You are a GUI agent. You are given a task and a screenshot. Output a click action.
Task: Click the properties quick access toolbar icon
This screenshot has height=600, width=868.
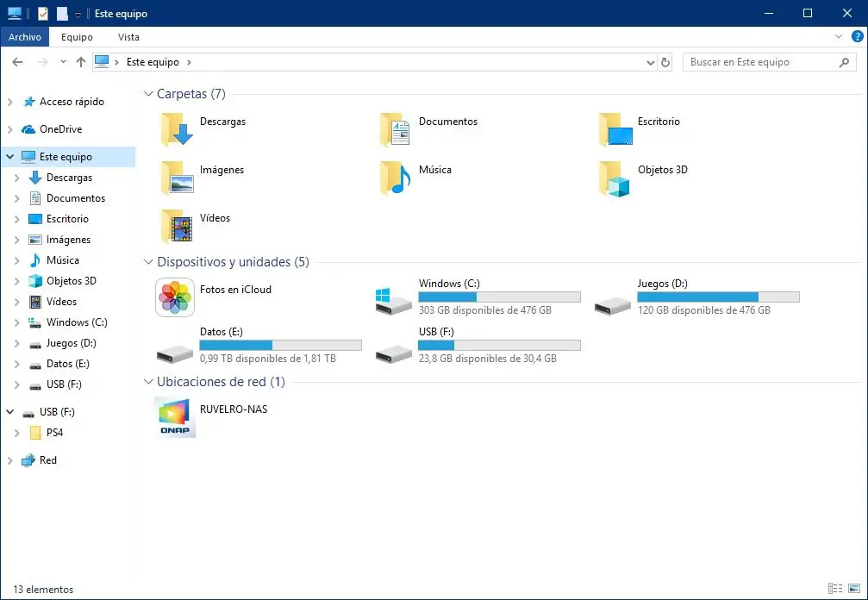tap(42, 13)
